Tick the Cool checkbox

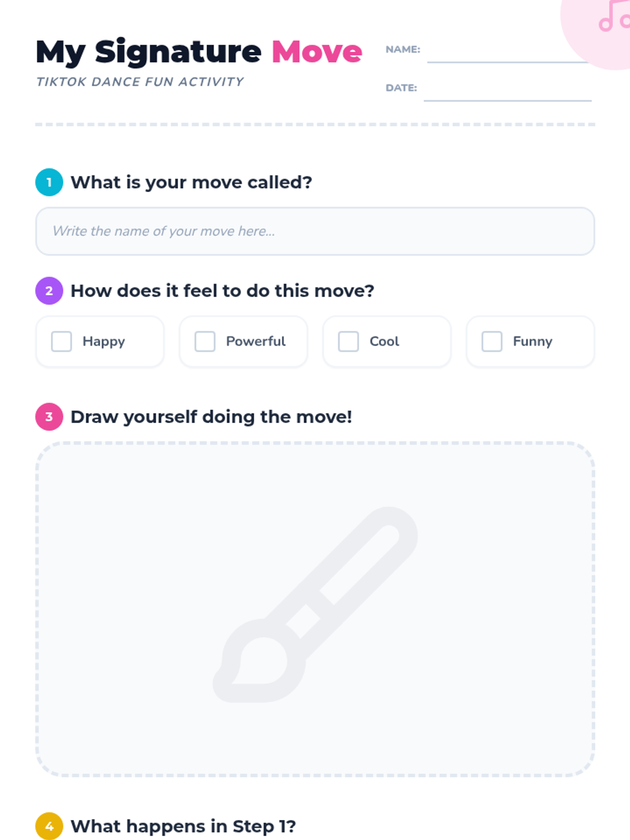348,341
